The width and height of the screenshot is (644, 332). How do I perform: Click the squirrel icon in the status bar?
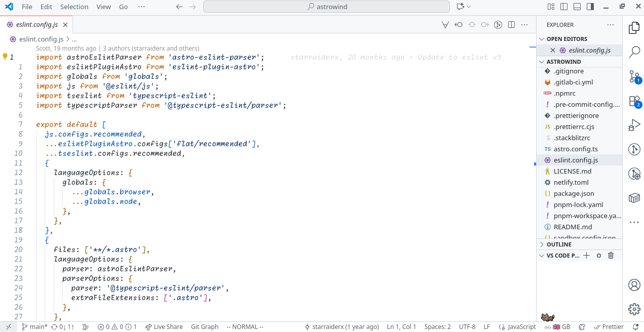tap(582, 327)
